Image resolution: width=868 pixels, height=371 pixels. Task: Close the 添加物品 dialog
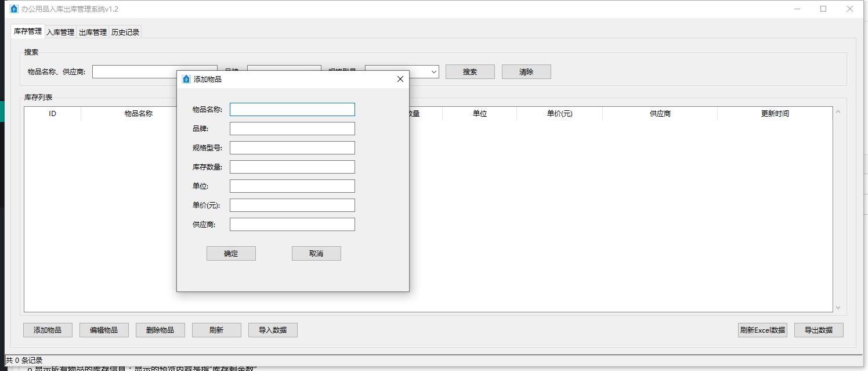(x=400, y=79)
